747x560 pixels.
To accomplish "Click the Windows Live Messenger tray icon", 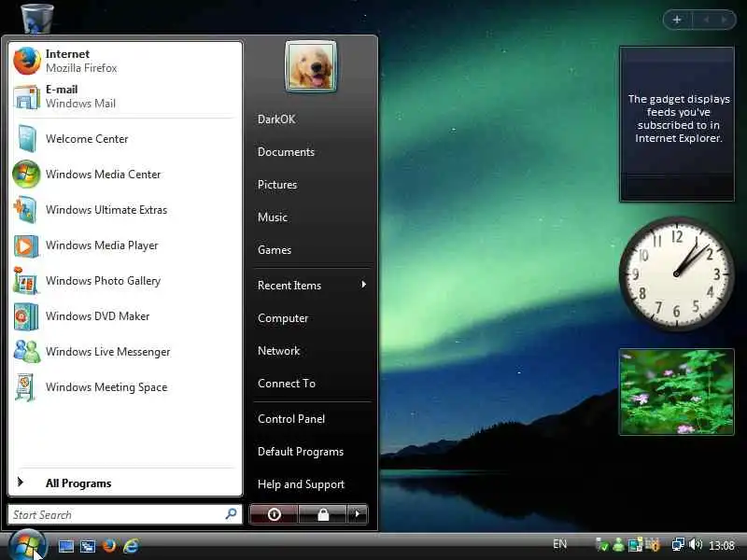I will [x=618, y=545].
